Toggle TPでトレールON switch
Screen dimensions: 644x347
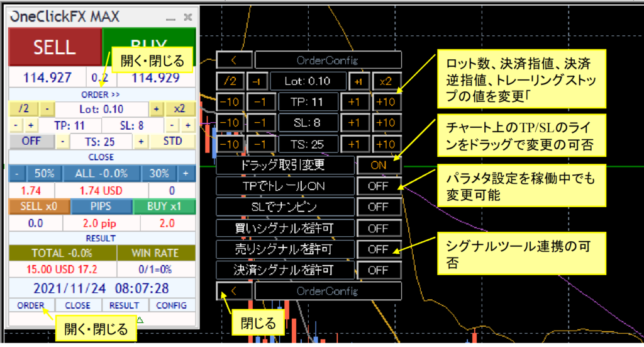[x=379, y=186]
